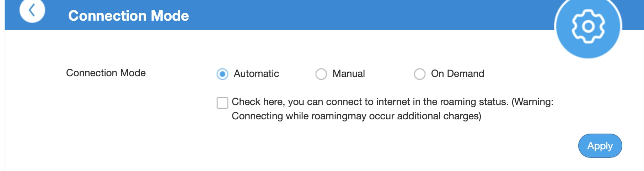Go back using the left chevron icon
Image resolution: width=644 pixels, height=171 pixels.
click(x=32, y=10)
